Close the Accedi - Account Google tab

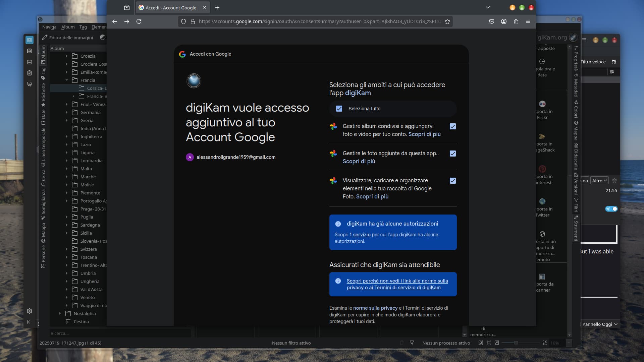coord(205,7)
